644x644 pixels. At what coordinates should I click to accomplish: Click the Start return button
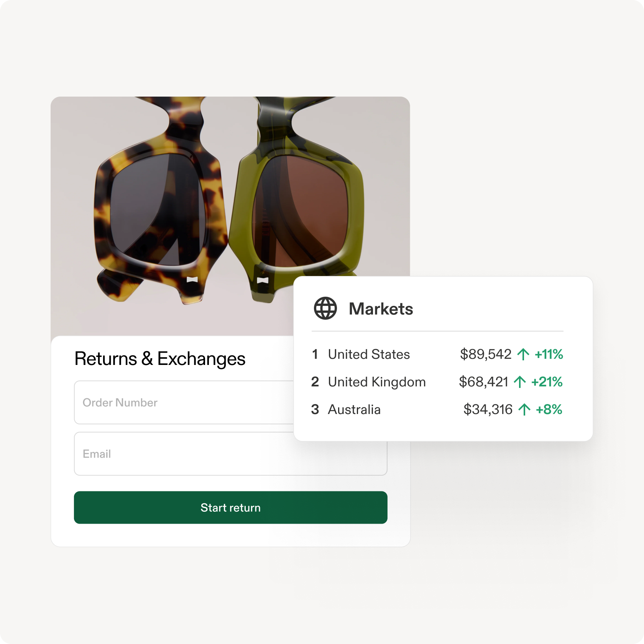point(230,508)
